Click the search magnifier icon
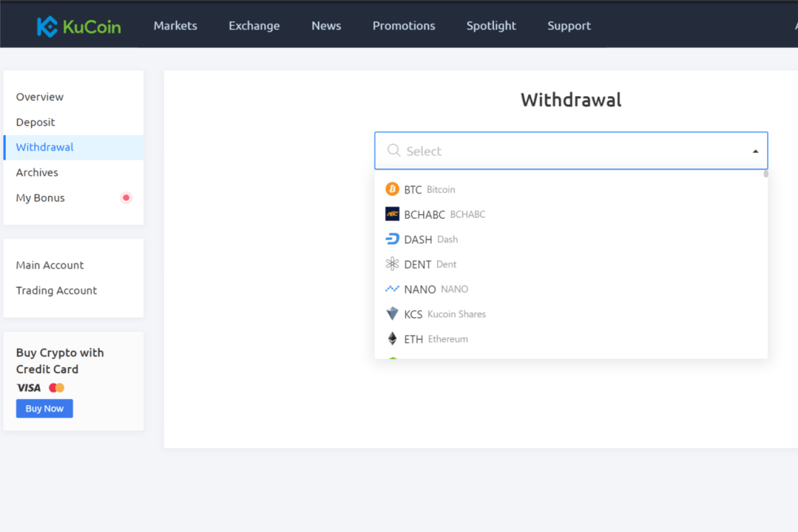Image resolution: width=798 pixels, height=532 pixels. coord(393,150)
